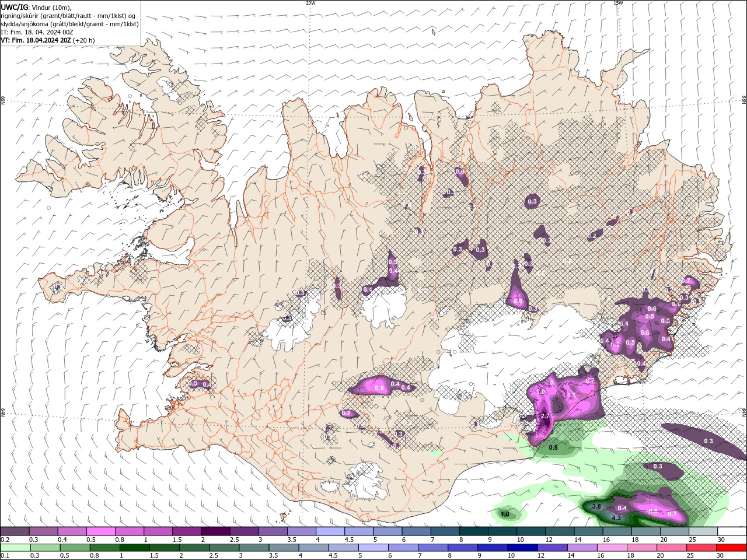Screen dimensions: 747x560
Task: Click the '1.0' rain value in the green patch
Action: pyautogui.click(x=505, y=514)
